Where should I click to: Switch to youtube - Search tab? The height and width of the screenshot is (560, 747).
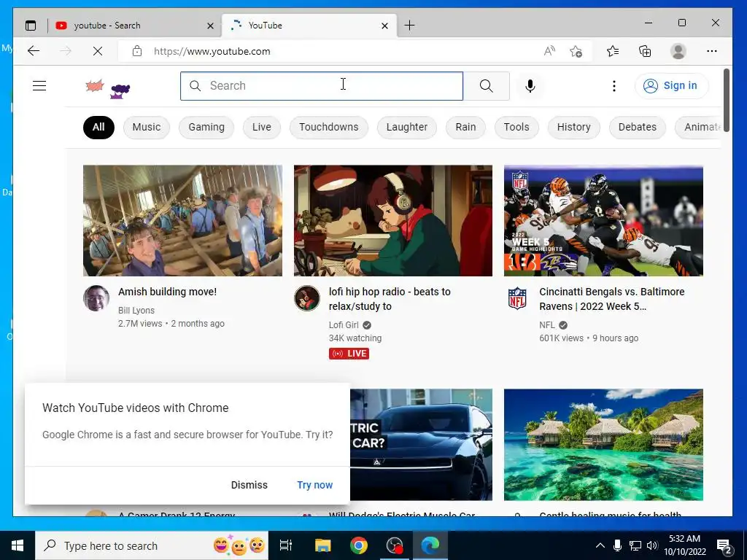(x=134, y=26)
